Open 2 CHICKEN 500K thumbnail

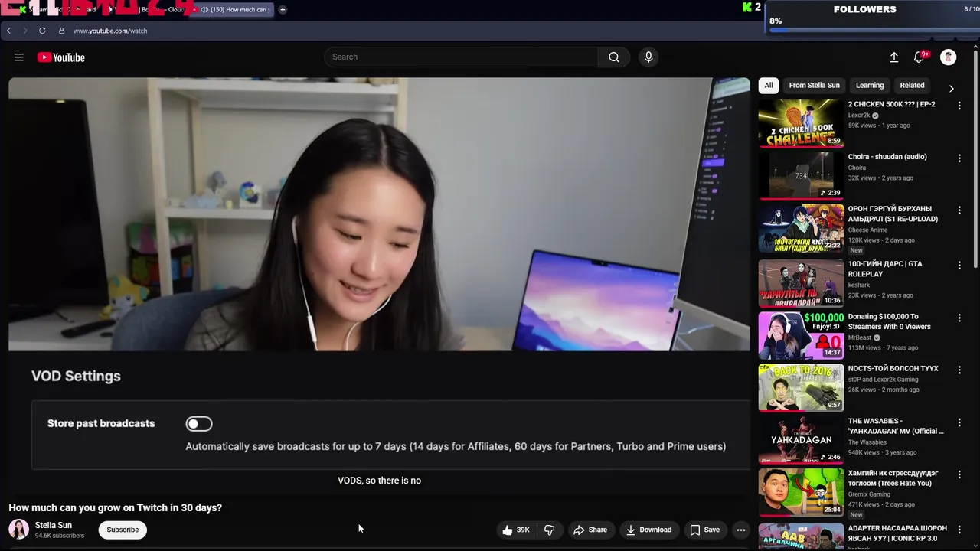(x=801, y=123)
